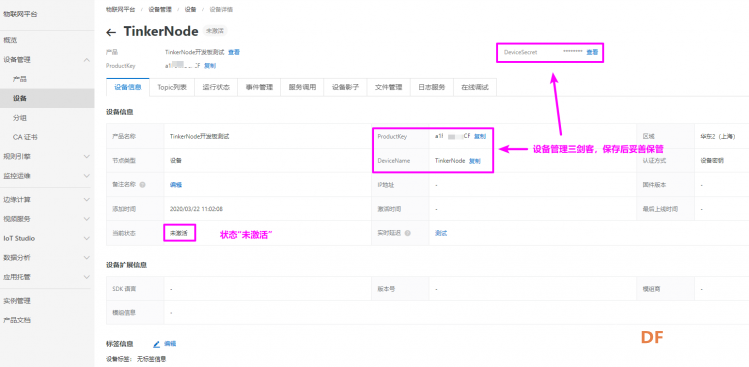Switch to the 在线调试 tab
The image size is (749, 367).
pyautogui.click(x=475, y=87)
